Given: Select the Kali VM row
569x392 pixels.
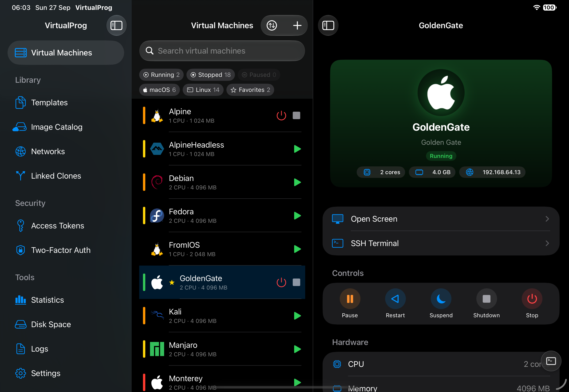Looking at the screenshot, I should point(222,316).
